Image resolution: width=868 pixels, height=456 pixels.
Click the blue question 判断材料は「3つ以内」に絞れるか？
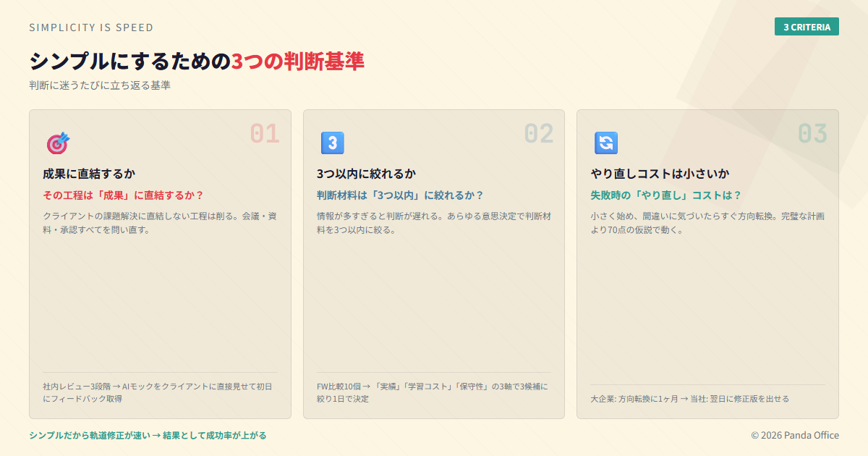pos(400,195)
